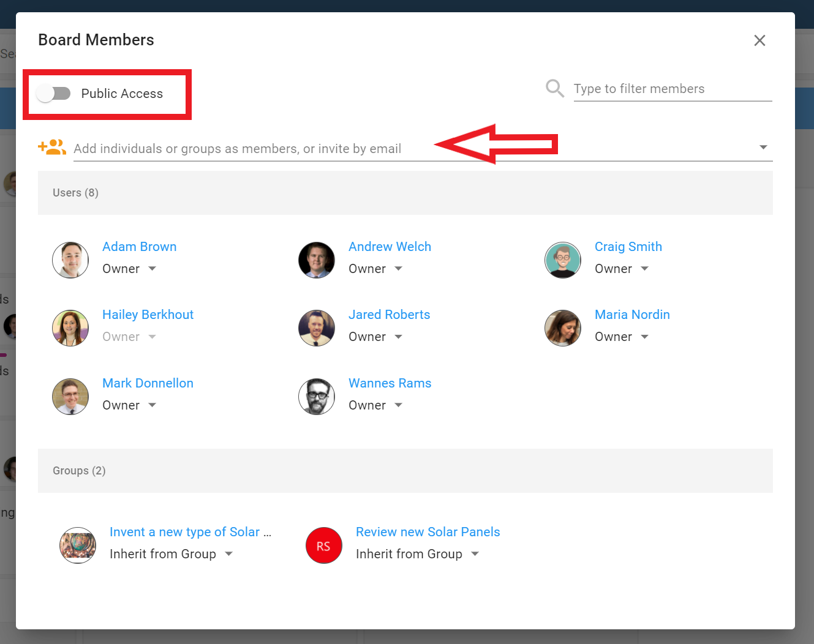Close the Board Members dialog
This screenshot has width=814, height=644.
(x=759, y=40)
